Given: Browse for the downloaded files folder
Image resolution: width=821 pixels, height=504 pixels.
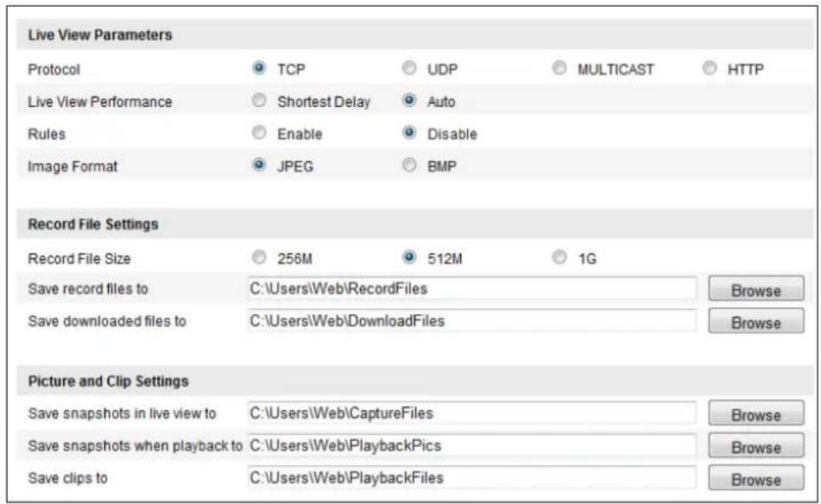Looking at the screenshot, I should pyautogui.click(x=756, y=321).
